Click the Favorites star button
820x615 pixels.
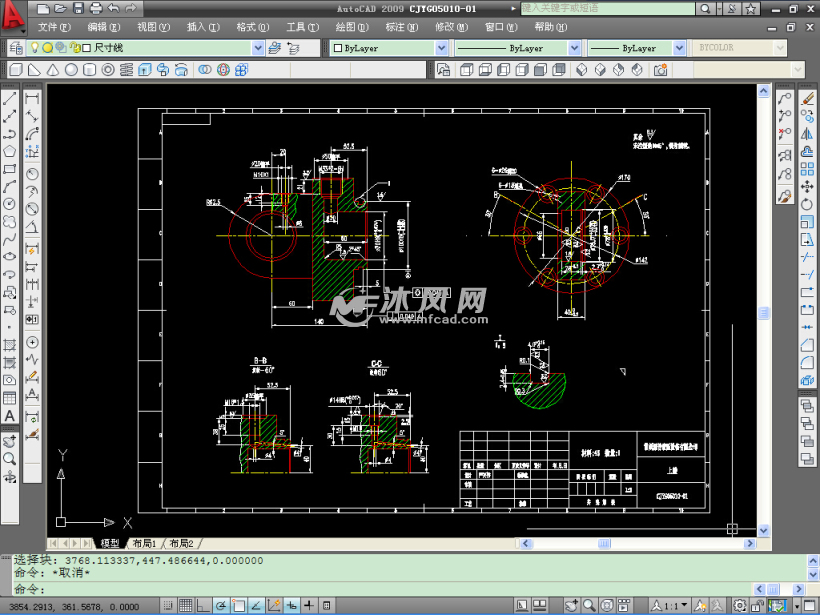click(750, 8)
